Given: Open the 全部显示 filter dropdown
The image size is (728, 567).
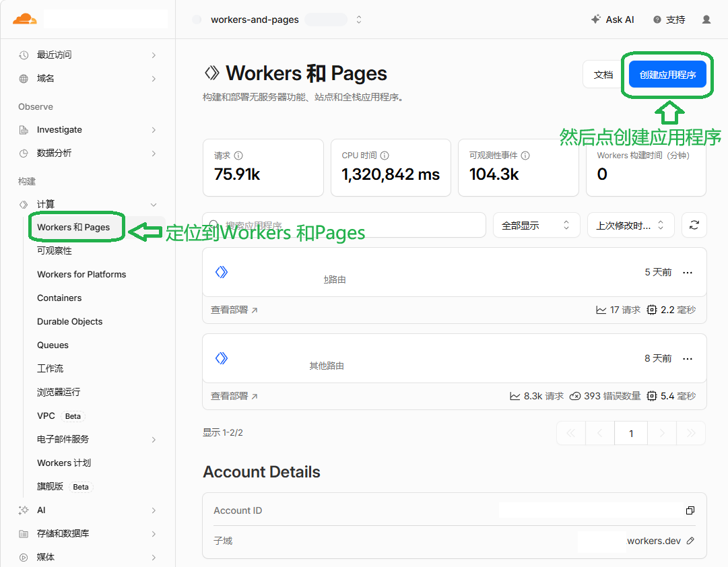Looking at the screenshot, I should pyautogui.click(x=536, y=225).
